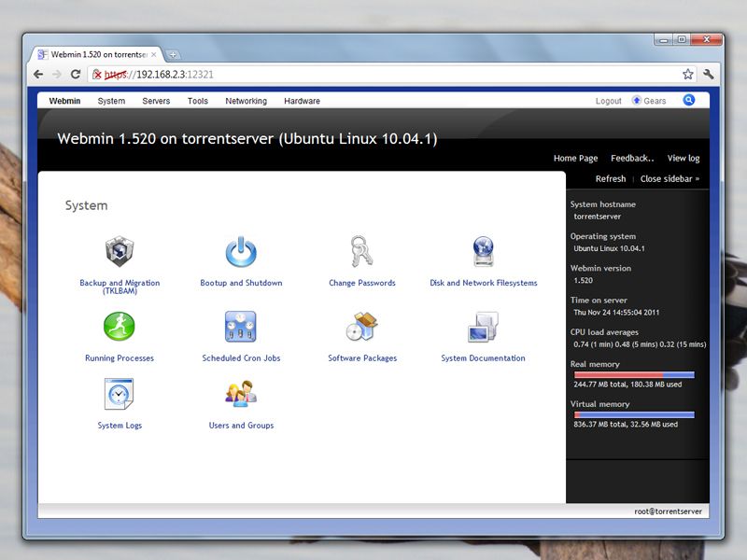The width and height of the screenshot is (747, 560).
Task: Open the System Logs module
Action: (120, 396)
